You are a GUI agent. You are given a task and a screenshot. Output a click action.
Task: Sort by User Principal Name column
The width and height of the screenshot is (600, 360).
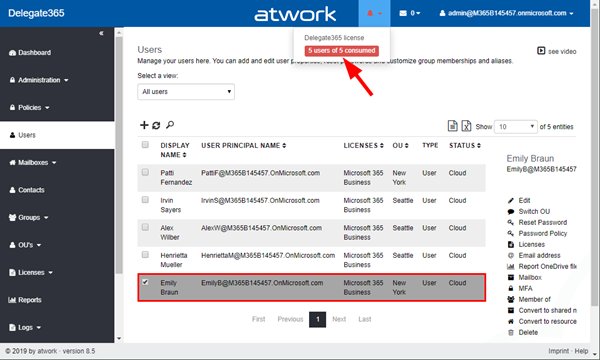coord(244,145)
